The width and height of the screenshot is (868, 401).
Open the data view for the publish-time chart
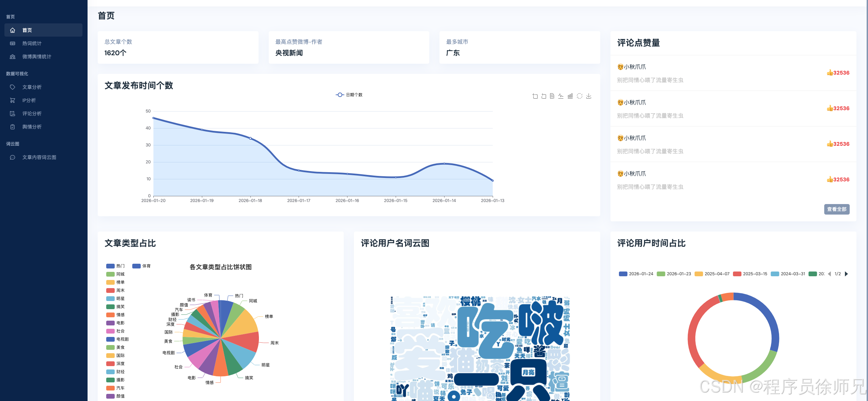[x=552, y=97]
